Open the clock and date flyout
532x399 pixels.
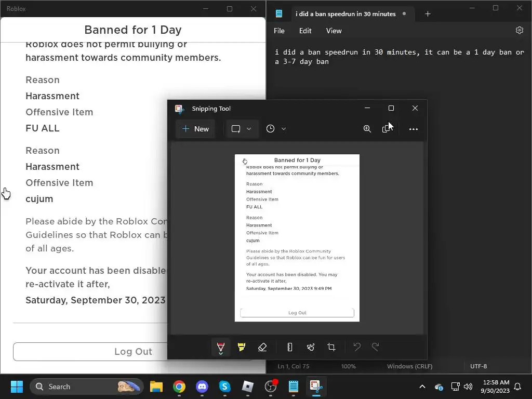[495, 387]
